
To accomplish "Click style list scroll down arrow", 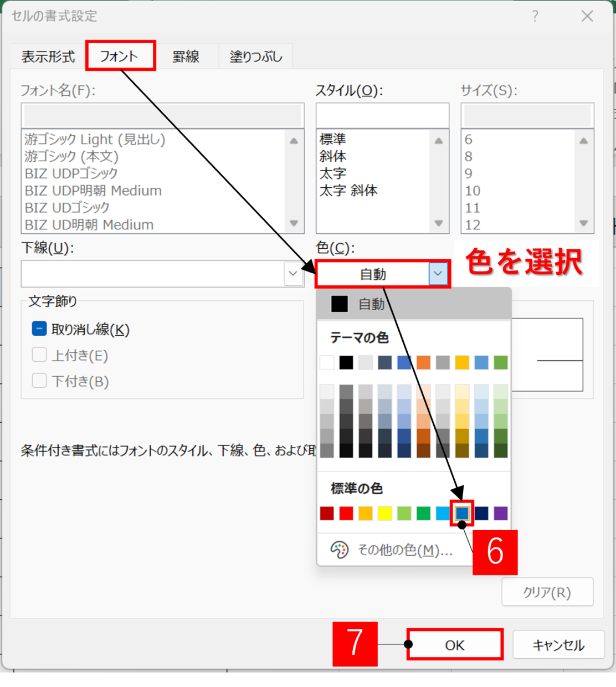I will (439, 223).
